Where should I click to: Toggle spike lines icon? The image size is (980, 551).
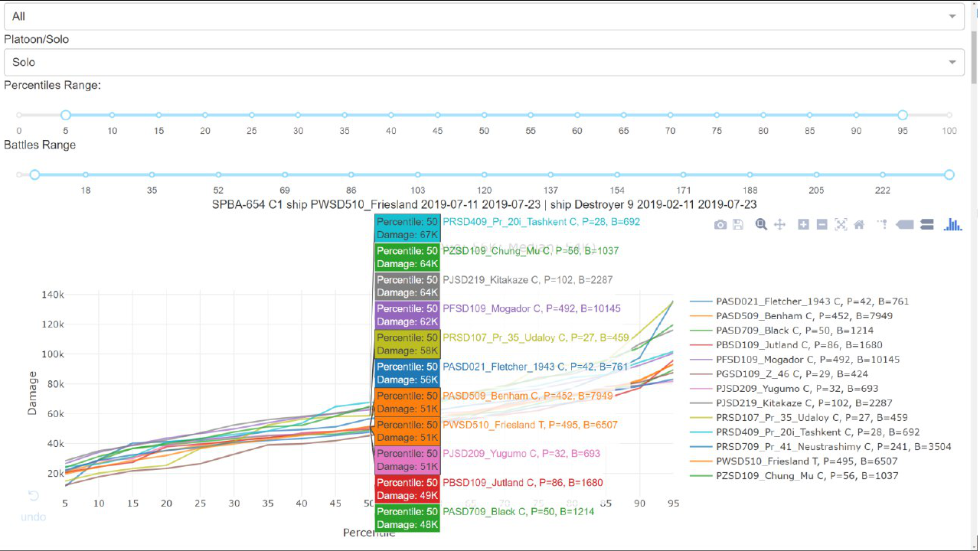[882, 224]
